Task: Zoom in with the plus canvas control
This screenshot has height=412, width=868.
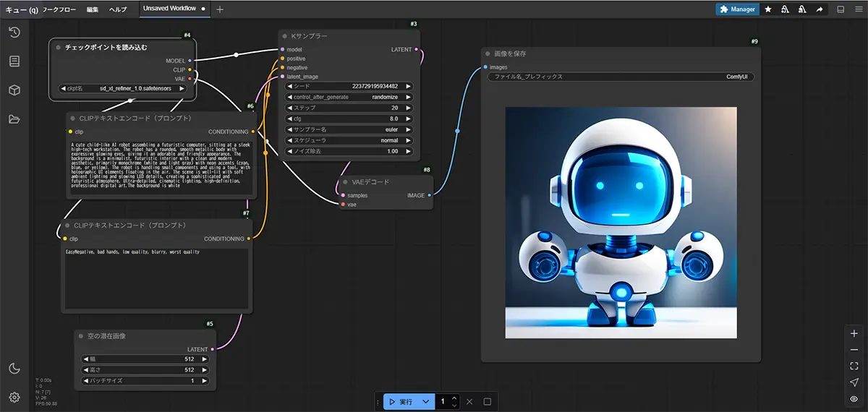Action: (854, 334)
